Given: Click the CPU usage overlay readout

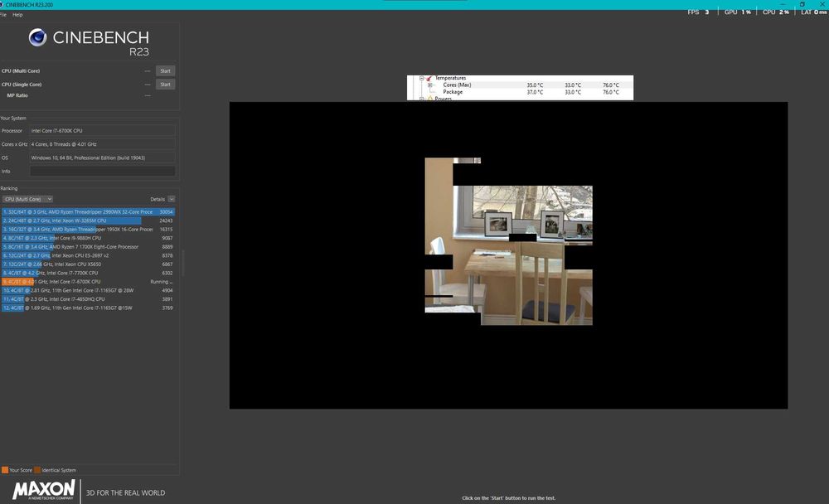Looking at the screenshot, I should point(776,12).
